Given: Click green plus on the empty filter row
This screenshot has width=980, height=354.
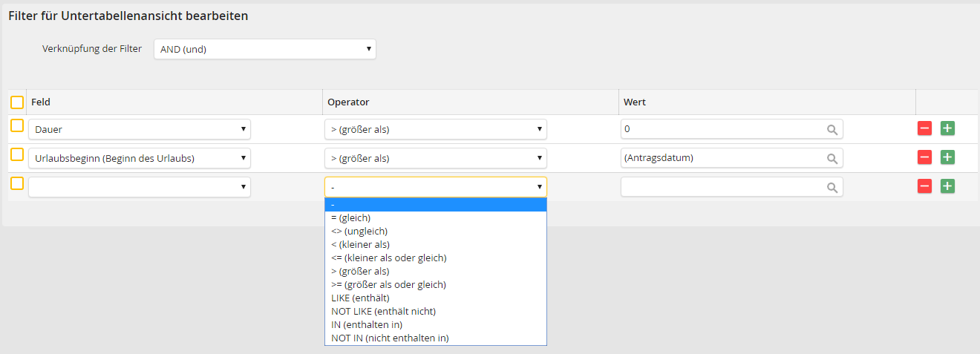Looking at the screenshot, I should click(x=947, y=186).
